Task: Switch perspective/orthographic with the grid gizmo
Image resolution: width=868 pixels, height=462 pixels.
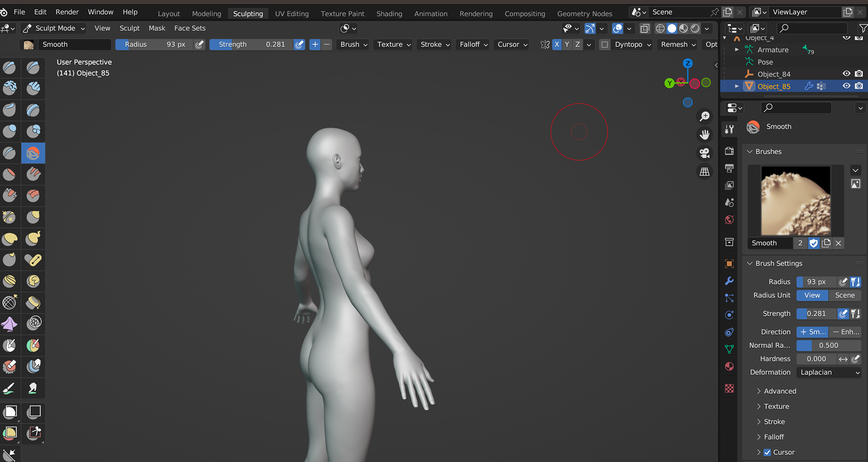Action: tap(704, 172)
